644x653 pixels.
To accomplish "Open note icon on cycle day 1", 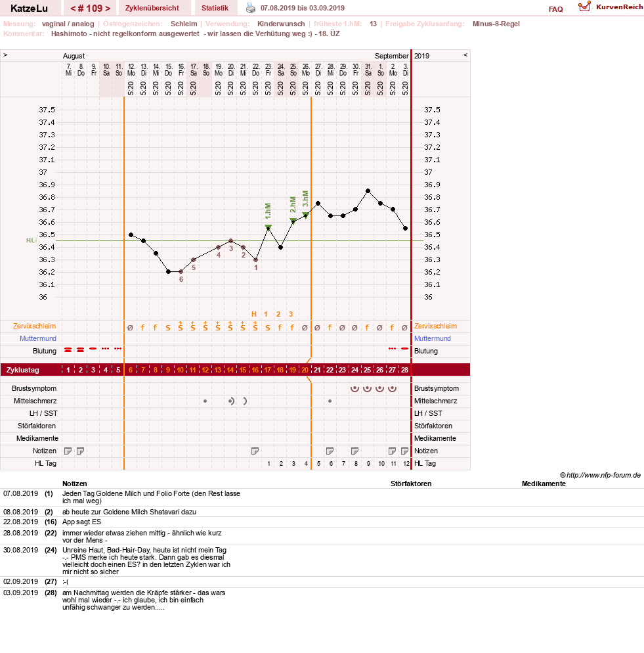I will click(x=68, y=451).
